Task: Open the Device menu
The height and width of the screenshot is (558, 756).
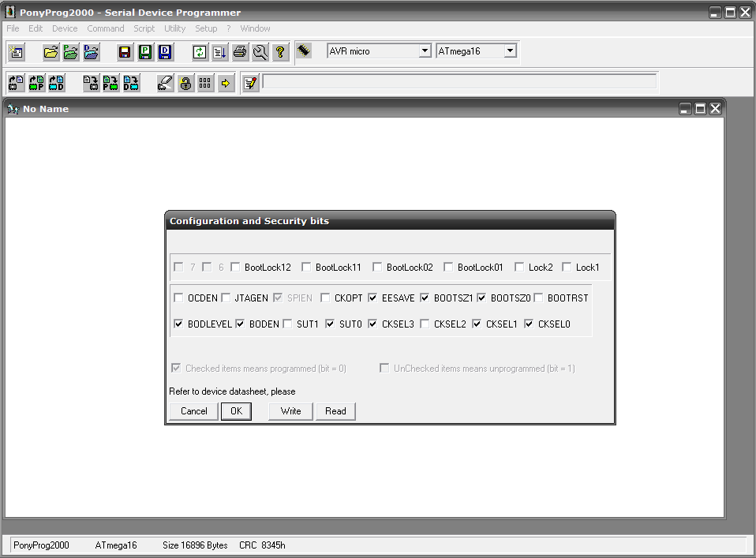Action: coord(65,28)
